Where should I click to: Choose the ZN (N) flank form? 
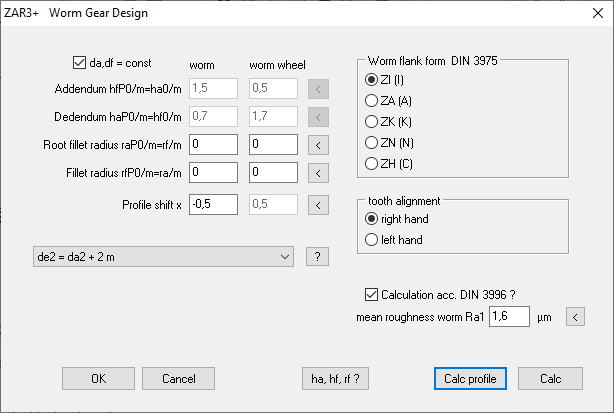pyautogui.click(x=373, y=142)
